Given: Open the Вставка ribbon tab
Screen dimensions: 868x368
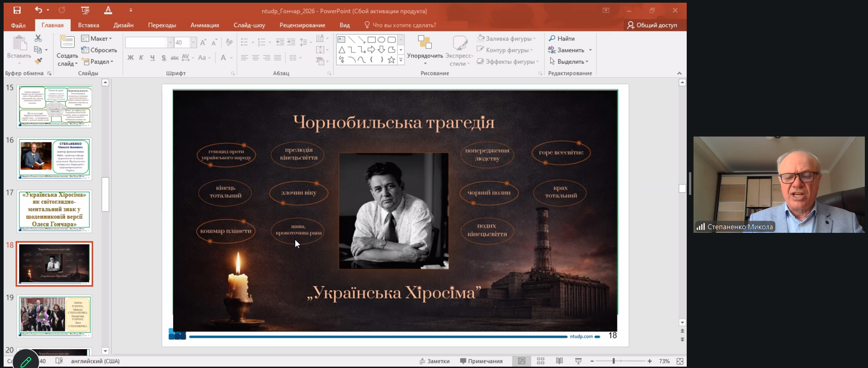Looking at the screenshot, I should click(88, 25).
